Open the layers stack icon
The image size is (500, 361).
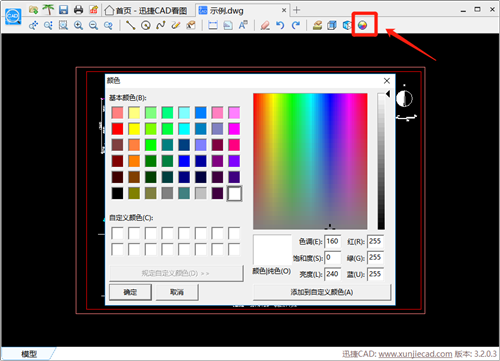click(x=317, y=25)
